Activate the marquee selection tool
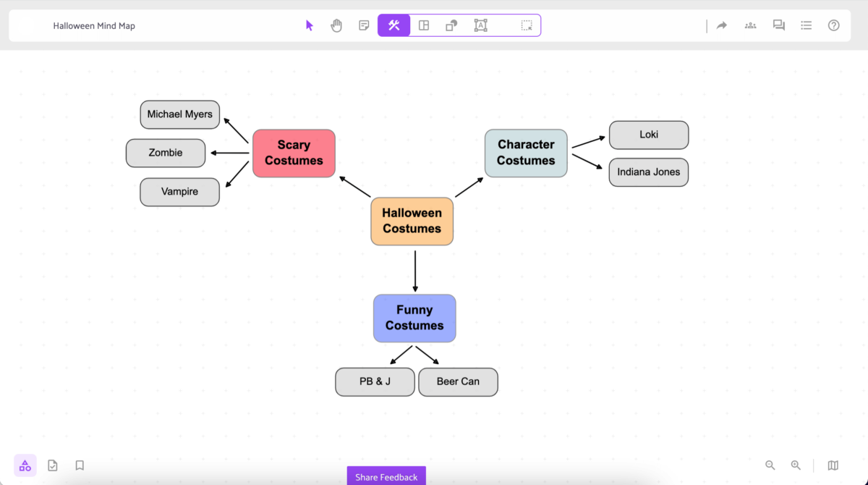Image resolution: width=868 pixels, height=485 pixels. (527, 25)
